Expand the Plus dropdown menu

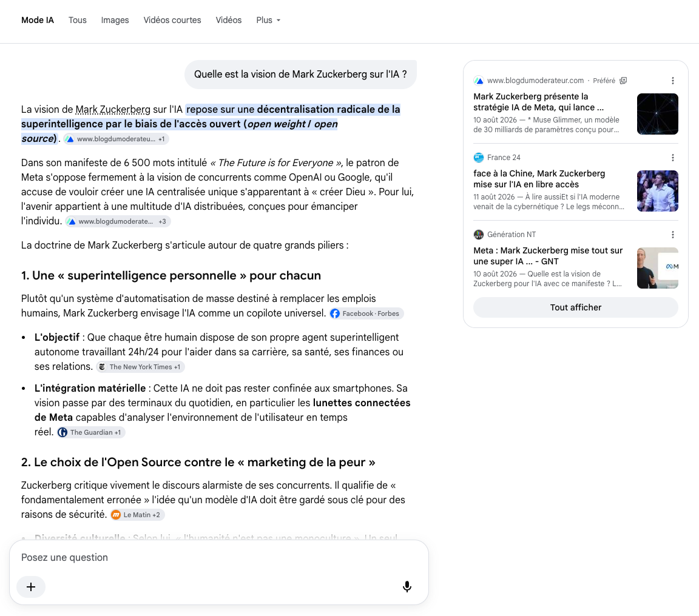(268, 20)
